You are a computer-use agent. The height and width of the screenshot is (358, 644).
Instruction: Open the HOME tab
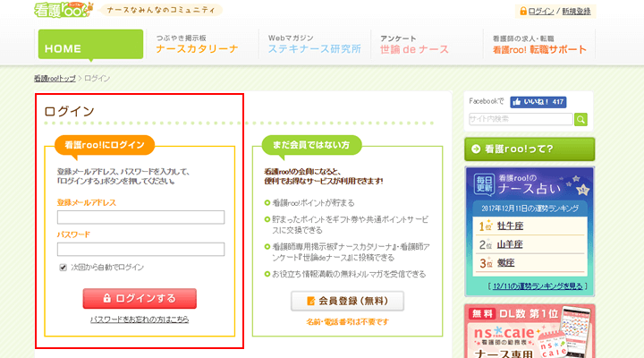pyautogui.click(x=90, y=44)
